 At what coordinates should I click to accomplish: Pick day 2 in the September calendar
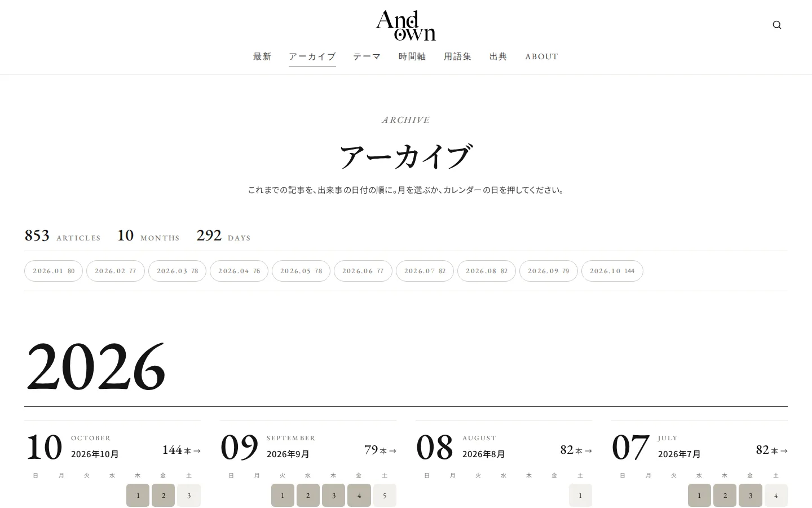coord(308,496)
